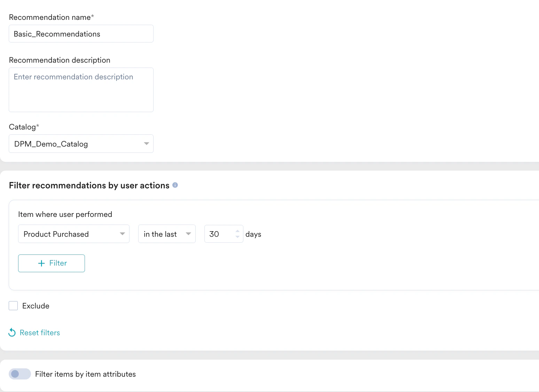
Task: Click the Add Filter button
Action: coord(52,263)
